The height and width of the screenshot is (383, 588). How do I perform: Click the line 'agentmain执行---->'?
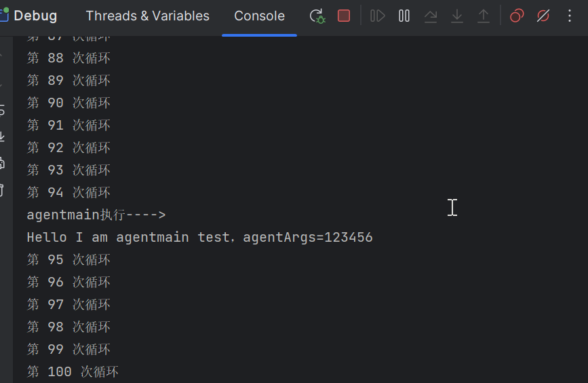tap(96, 215)
